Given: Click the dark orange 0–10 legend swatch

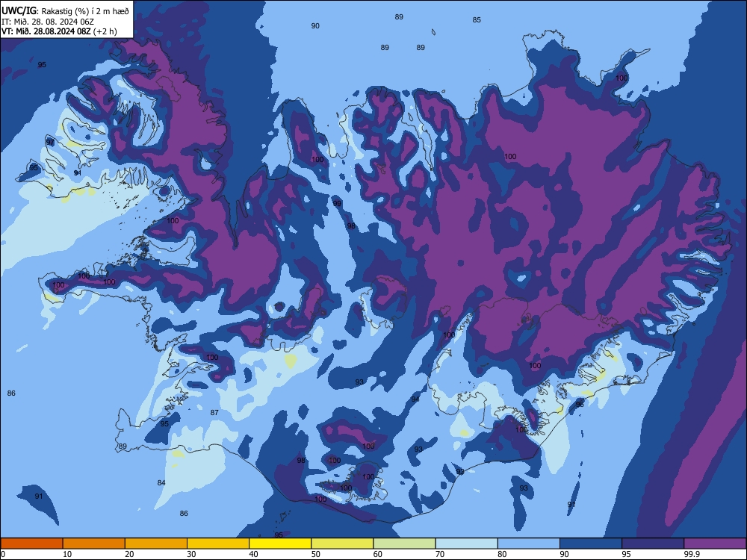Looking at the screenshot, I should [31, 544].
